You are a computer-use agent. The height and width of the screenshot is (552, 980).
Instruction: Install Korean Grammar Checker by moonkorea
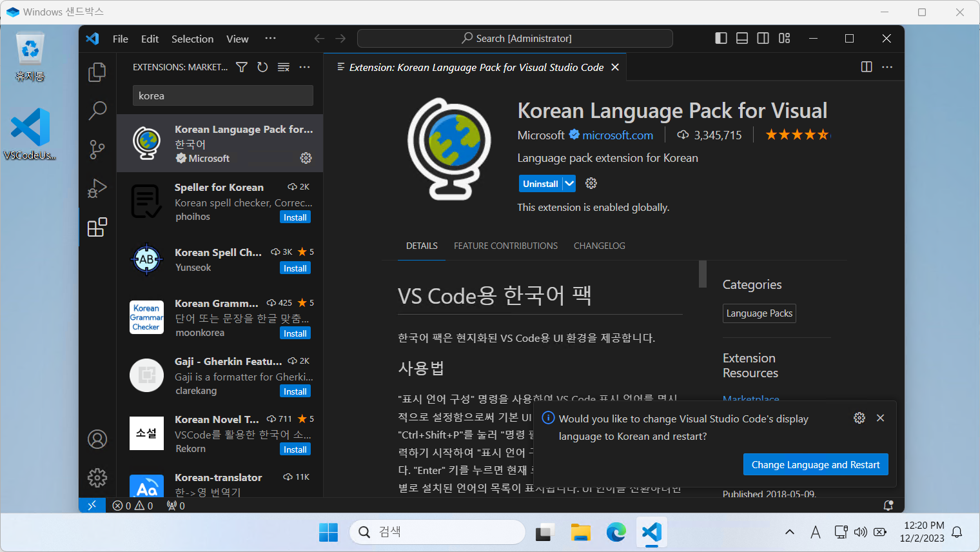point(295,333)
